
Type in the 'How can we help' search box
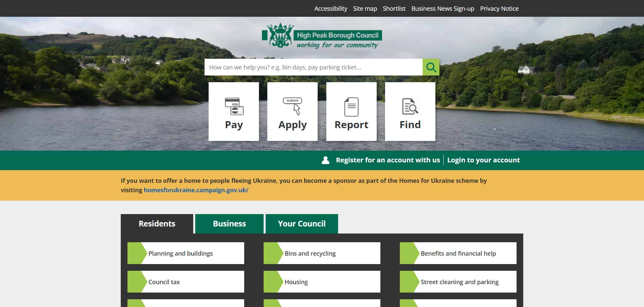coord(313,67)
